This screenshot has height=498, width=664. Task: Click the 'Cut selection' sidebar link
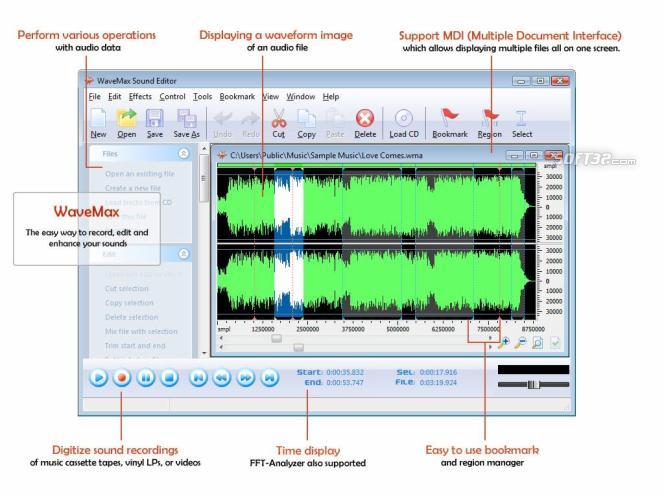[127, 288]
